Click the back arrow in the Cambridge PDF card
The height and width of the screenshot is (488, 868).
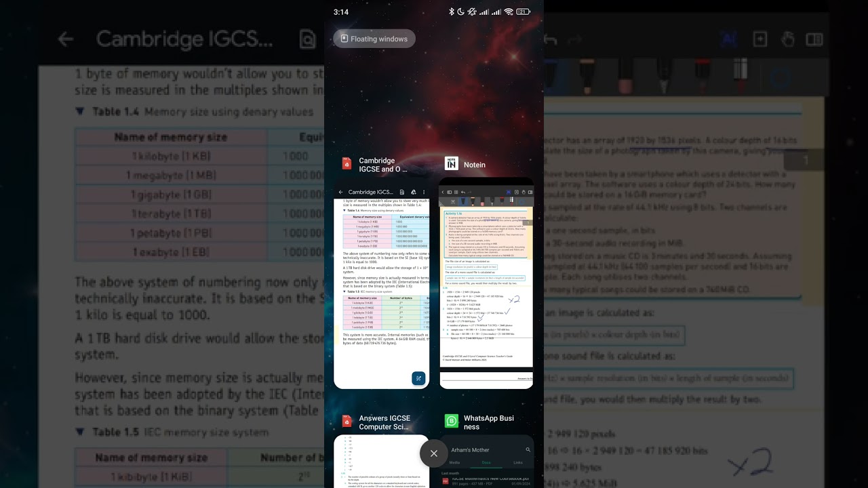coord(341,192)
